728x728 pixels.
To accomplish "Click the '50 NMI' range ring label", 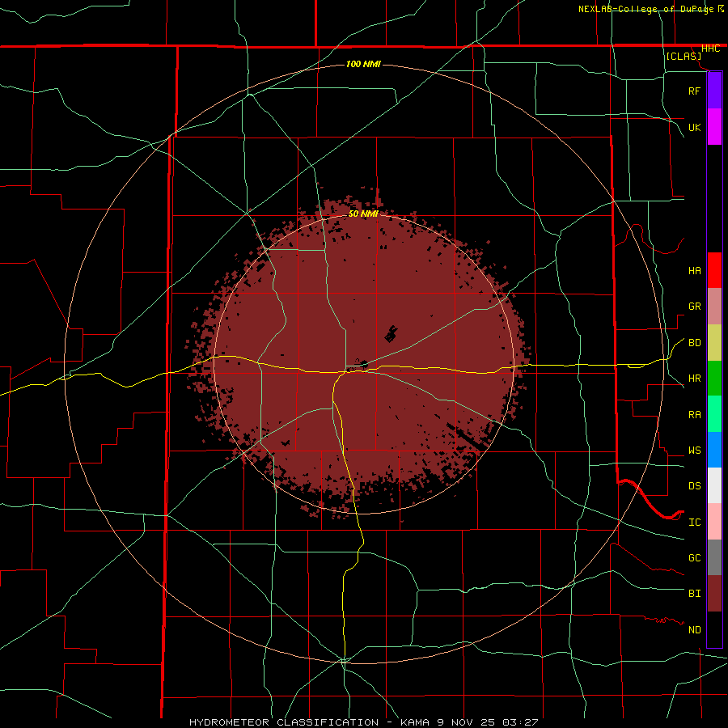I will click(x=363, y=214).
